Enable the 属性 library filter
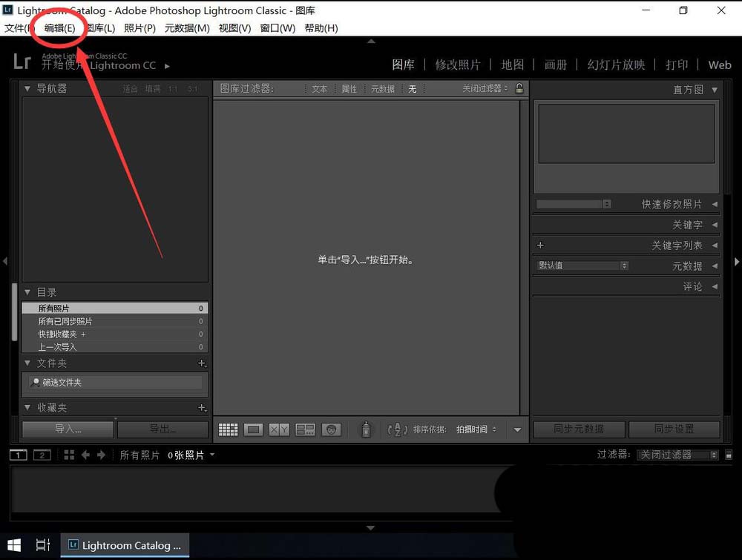The image size is (742, 560). pos(349,88)
